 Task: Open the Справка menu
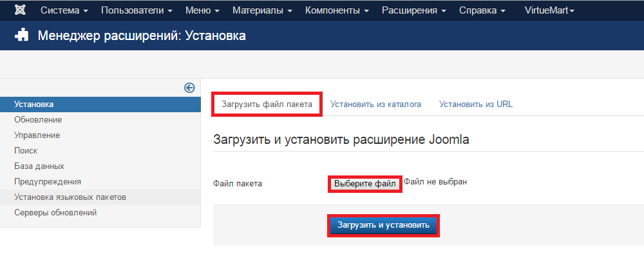point(482,11)
